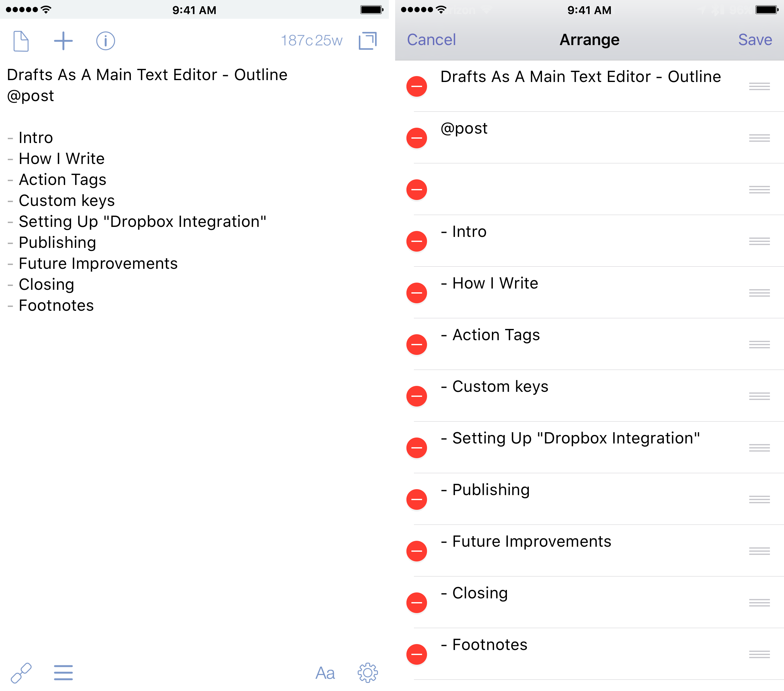Create a new draft with plus icon
Screen dimensions: 784x691
pos(63,41)
